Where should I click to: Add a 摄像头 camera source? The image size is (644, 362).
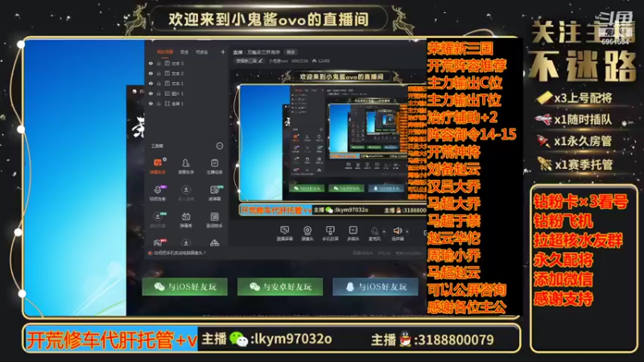(x=308, y=233)
